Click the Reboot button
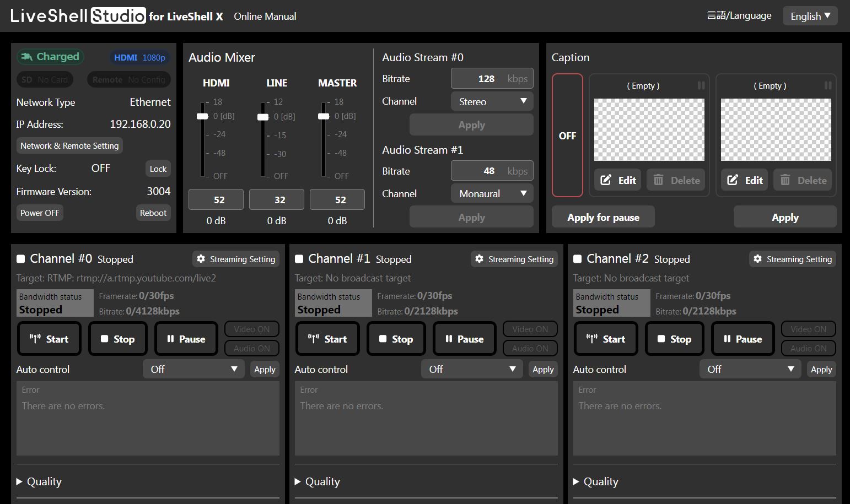Viewport: 850px width, 504px height. coord(153,213)
